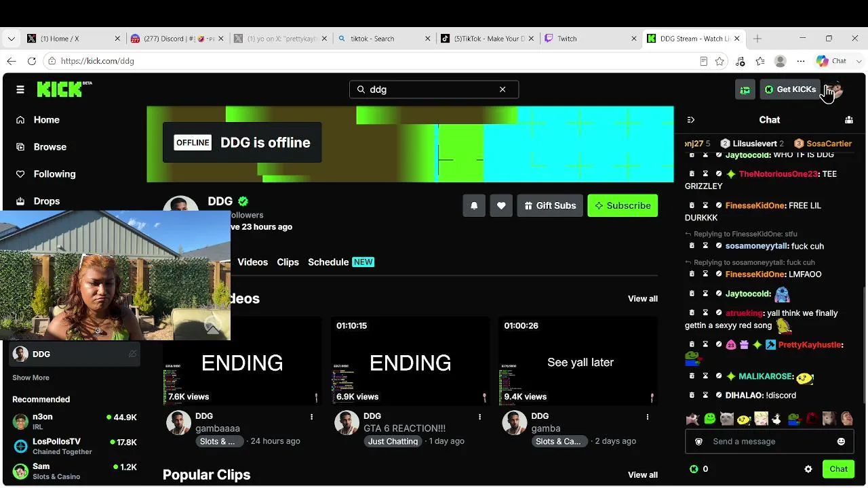This screenshot has height=488, width=868.
Task: View all Popular Clips
Action: coord(643,475)
